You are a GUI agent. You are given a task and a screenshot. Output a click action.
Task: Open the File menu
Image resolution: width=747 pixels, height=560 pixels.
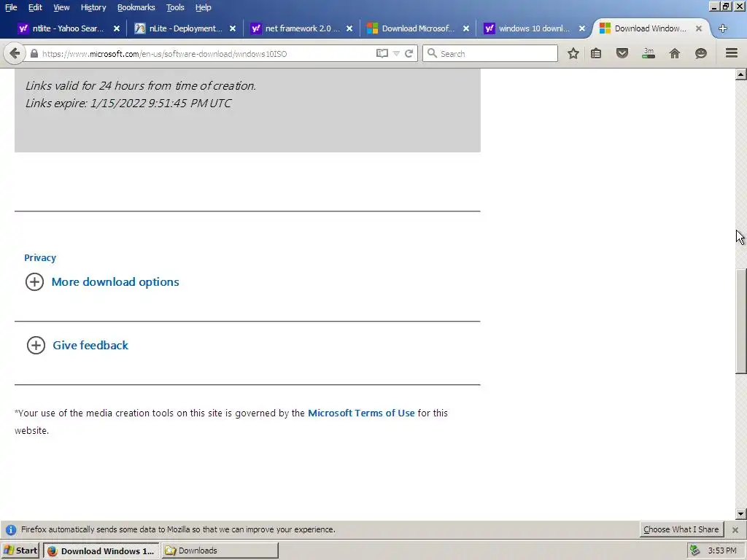coord(11,7)
